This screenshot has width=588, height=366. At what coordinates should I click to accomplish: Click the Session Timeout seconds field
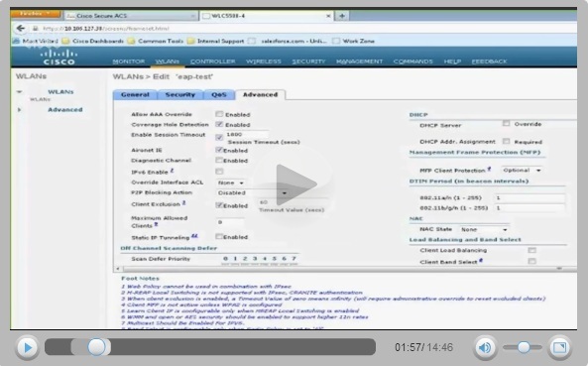click(x=247, y=134)
